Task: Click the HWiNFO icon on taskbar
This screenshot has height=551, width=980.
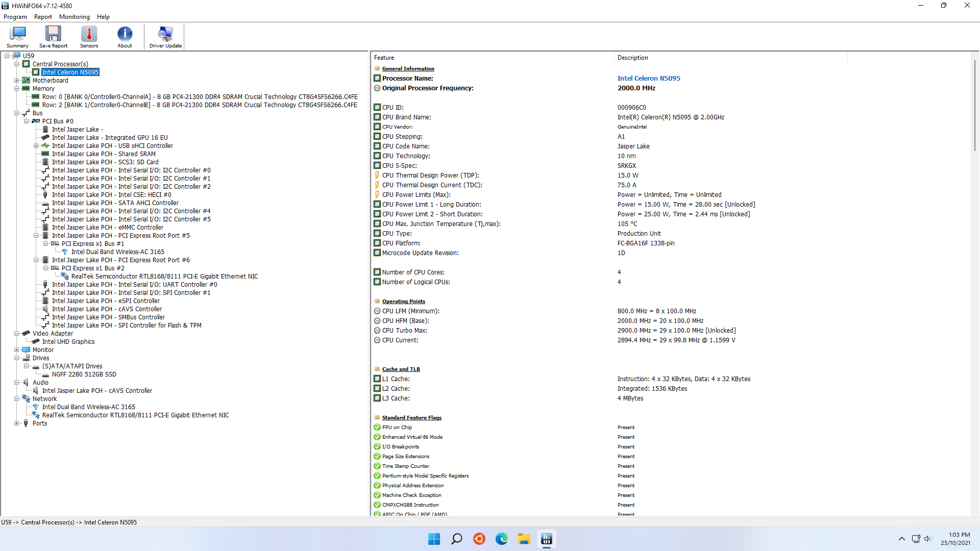Action: click(x=546, y=539)
